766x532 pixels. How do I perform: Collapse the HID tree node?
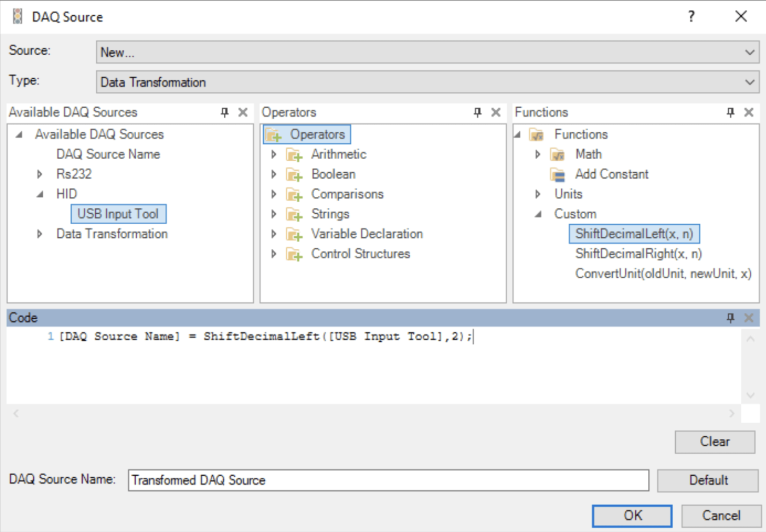tap(39, 194)
